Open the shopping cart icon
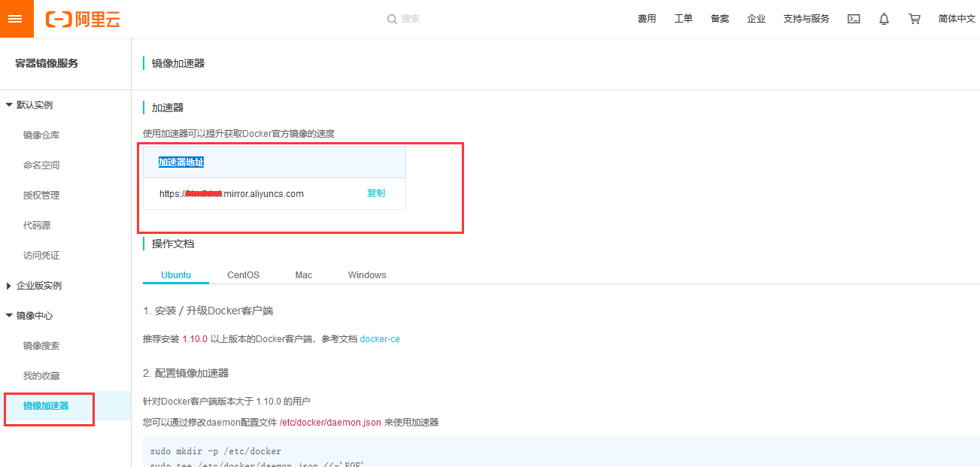The image size is (980, 467). click(915, 19)
